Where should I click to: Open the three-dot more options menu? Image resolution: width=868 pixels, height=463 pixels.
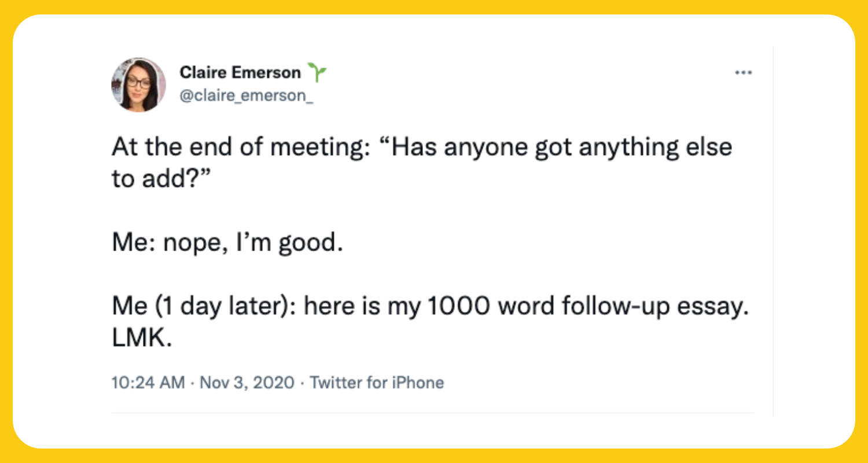742,73
